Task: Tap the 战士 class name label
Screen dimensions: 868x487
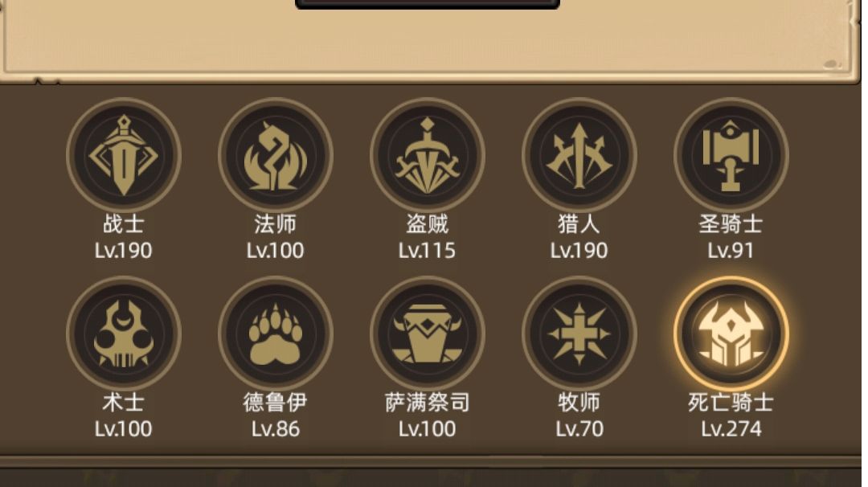Action: [x=124, y=224]
